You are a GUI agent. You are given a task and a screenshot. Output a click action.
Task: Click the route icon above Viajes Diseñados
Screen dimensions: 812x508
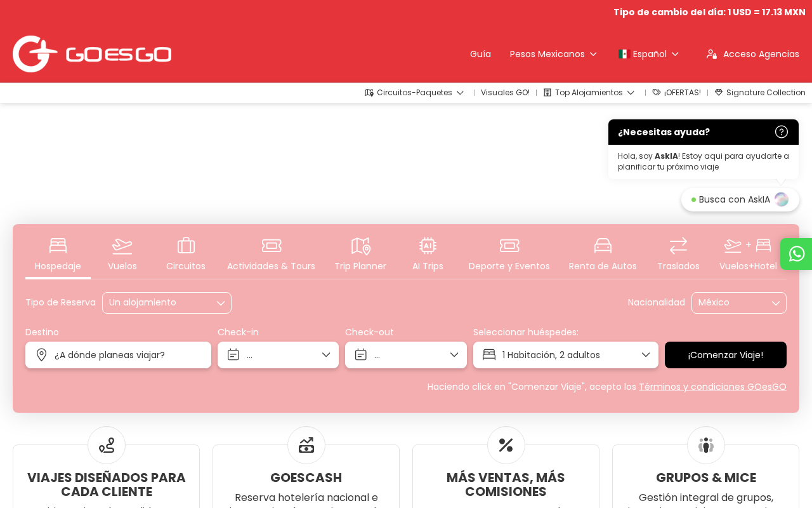pyautogui.click(x=107, y=445)
